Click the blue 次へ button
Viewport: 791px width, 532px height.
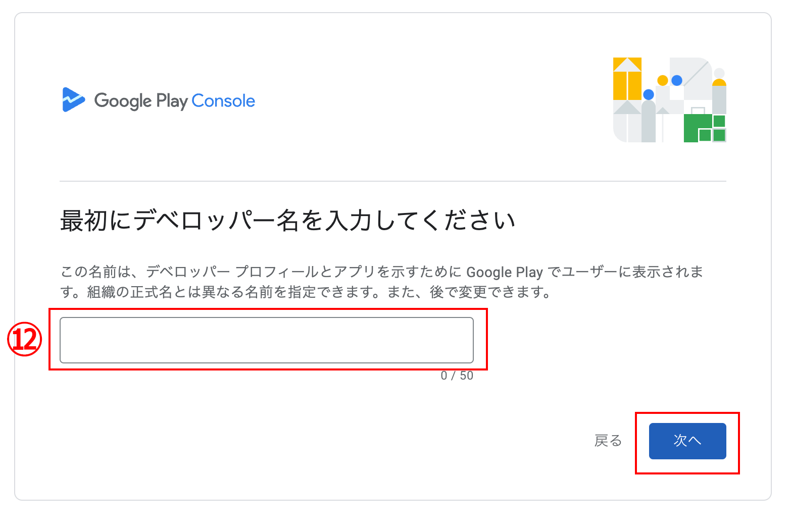[x=687, y=441]
